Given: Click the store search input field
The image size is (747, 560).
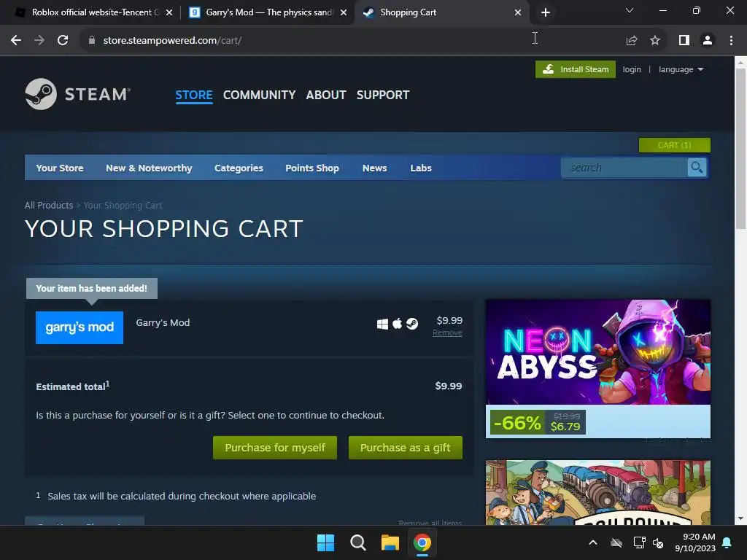Looking at the screenshot, I should point(624,168).
